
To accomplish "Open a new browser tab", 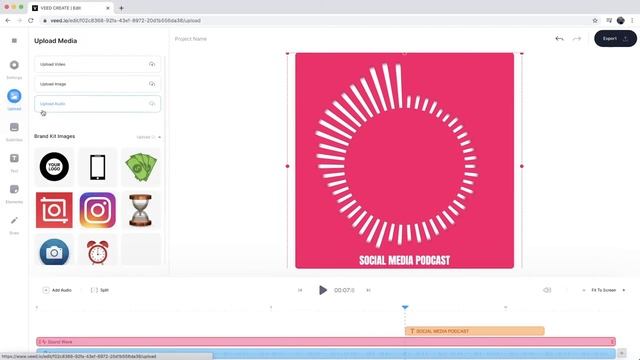I will click(x=121, y=8).
